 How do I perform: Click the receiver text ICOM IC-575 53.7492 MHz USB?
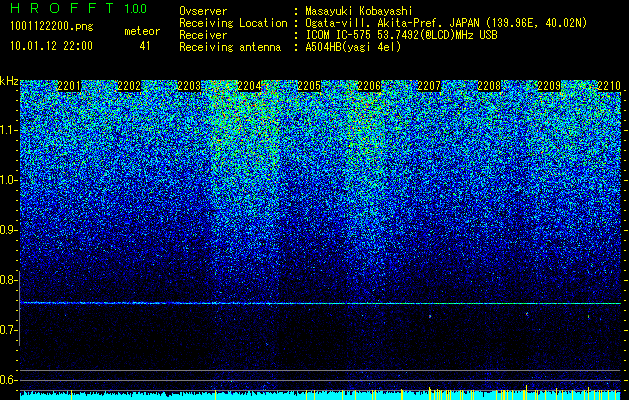(401, 35)
